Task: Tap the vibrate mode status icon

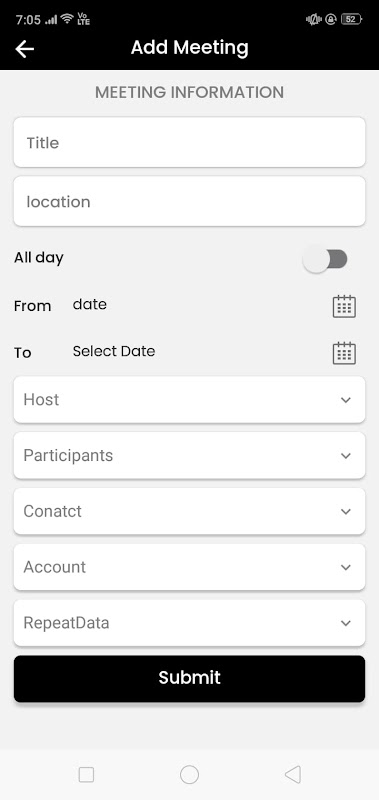Action: (313, 19)
